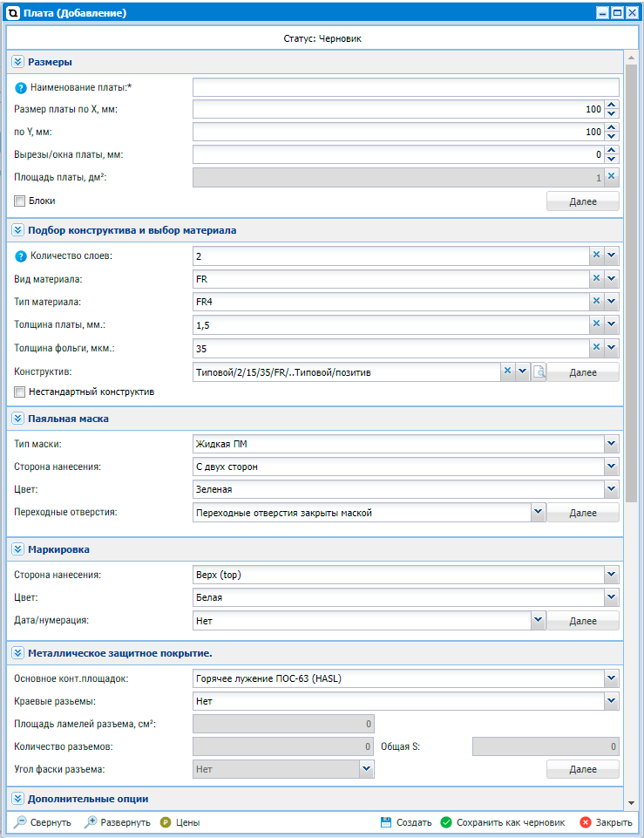Screen dimensions: 644x838
Task: Collapse the Паяльная маска section
Action: [x=18, y=419]
